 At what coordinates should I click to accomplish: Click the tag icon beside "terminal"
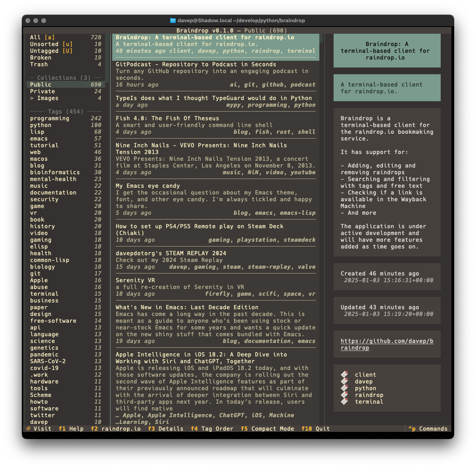point(344,402)
